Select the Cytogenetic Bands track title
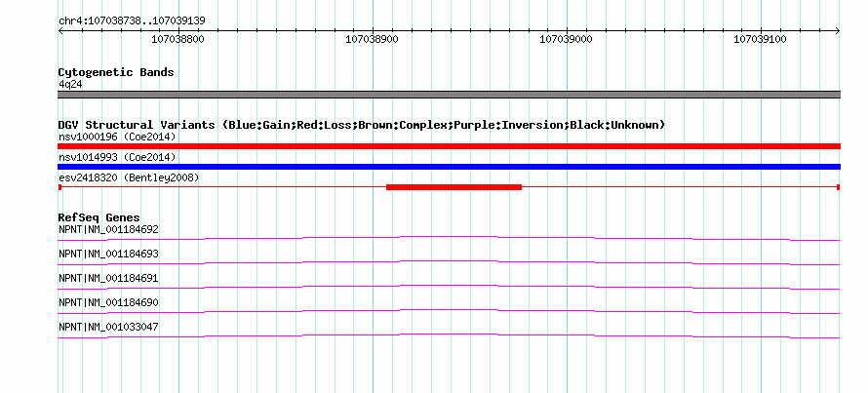Image resolution: width=868 pixels, height=393 pixels. [x=116, y=72]
